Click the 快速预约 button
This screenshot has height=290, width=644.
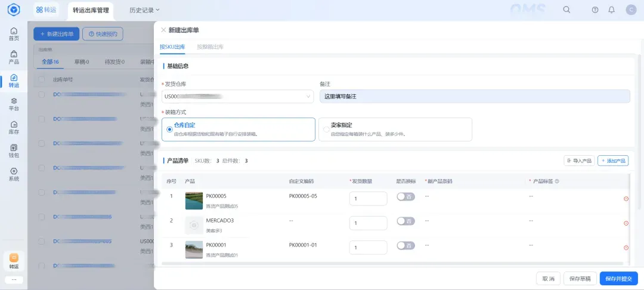(x=103, y=34)
